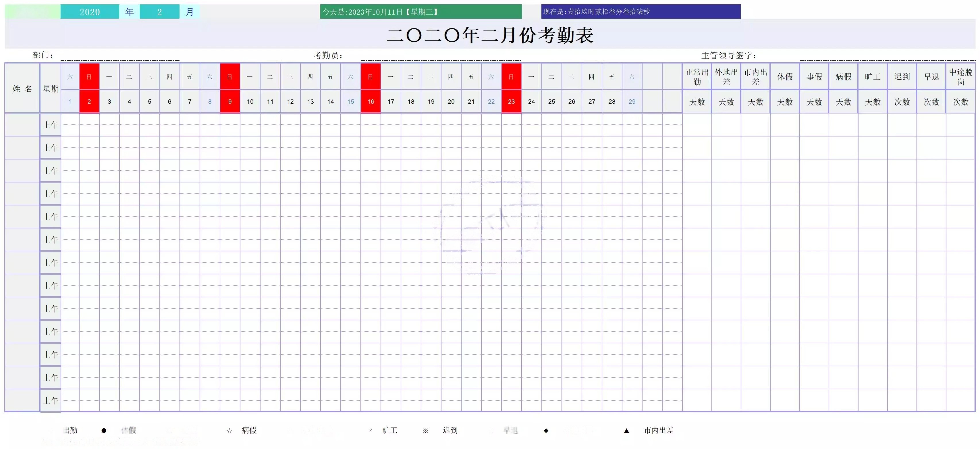
Task: Click the 姓名 header cell
Action: coord(22,89)
